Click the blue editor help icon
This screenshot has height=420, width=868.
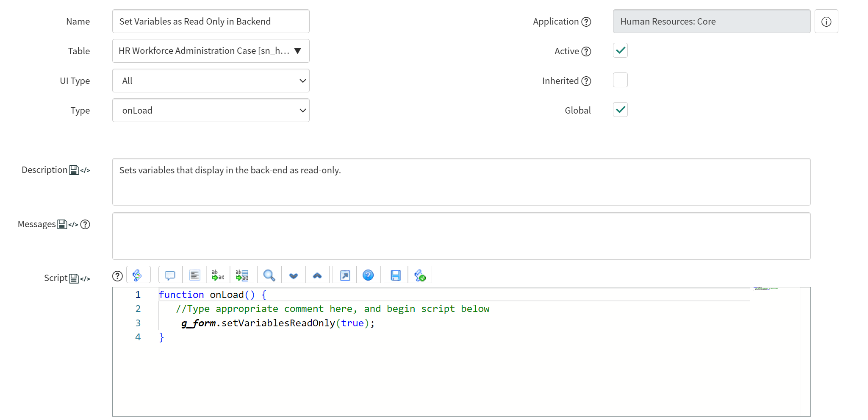368,275
